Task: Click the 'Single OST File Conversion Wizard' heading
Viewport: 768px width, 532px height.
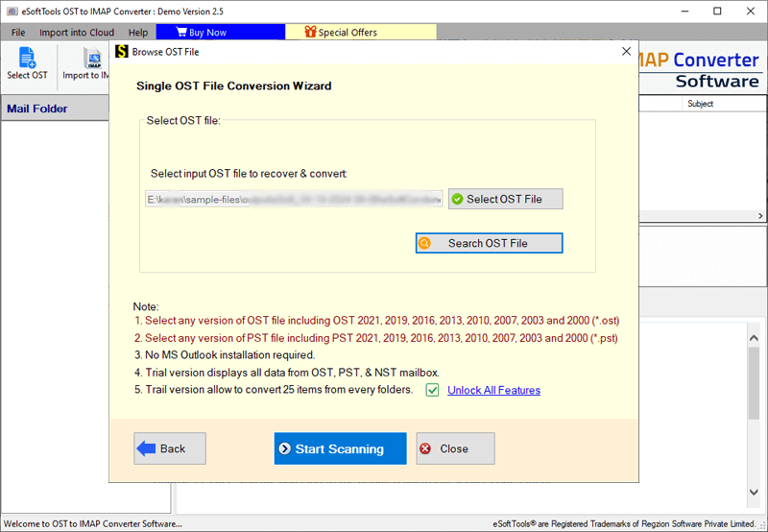Action: pos(234,85)
